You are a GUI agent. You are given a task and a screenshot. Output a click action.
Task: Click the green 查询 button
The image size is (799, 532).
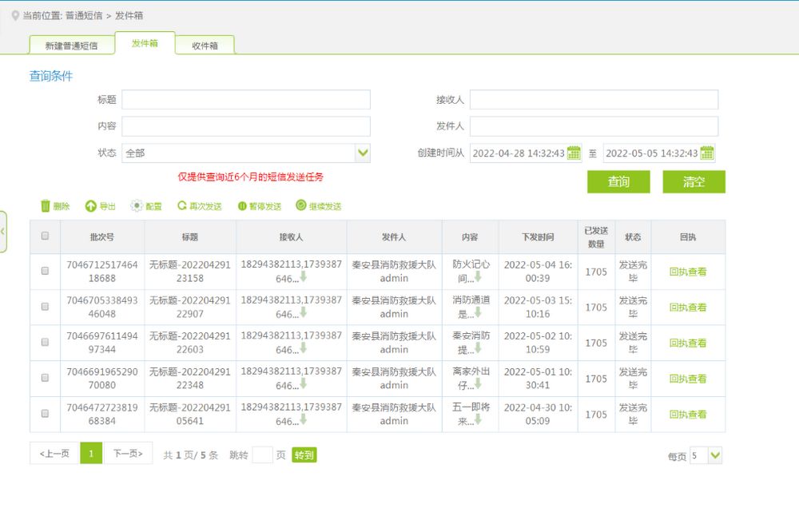[618, 181]
